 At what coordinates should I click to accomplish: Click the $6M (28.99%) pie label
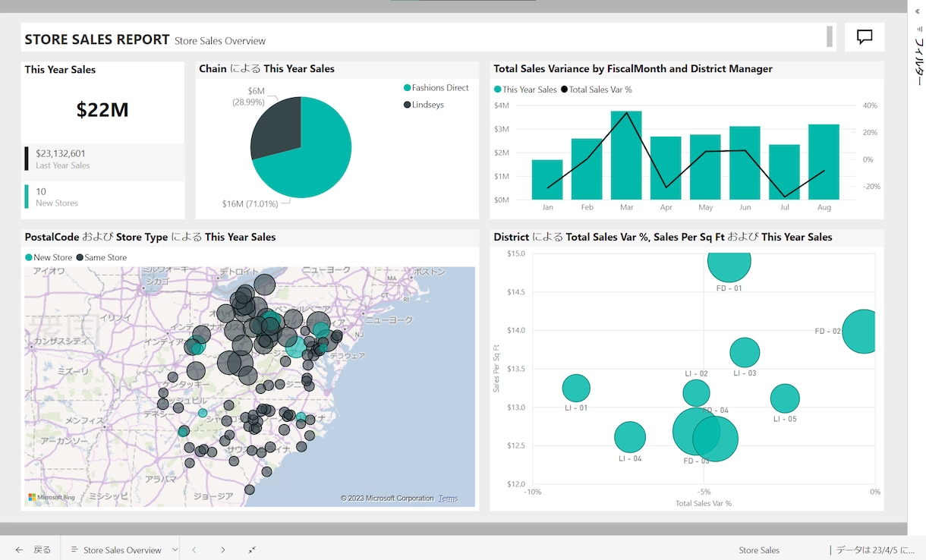click(249, 96)
